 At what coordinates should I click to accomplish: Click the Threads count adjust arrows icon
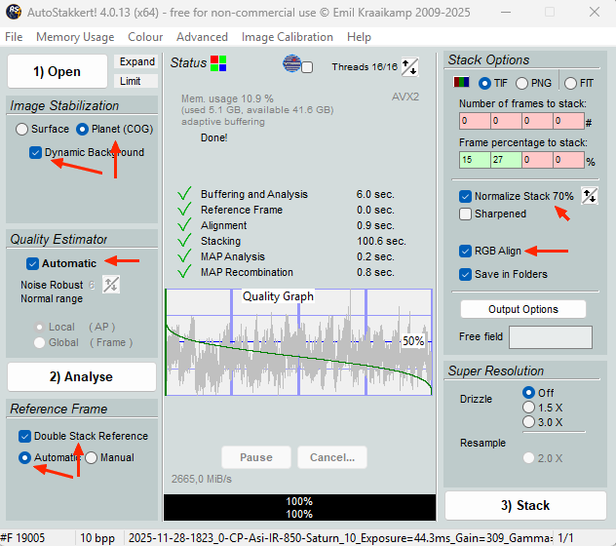point(410,67)
